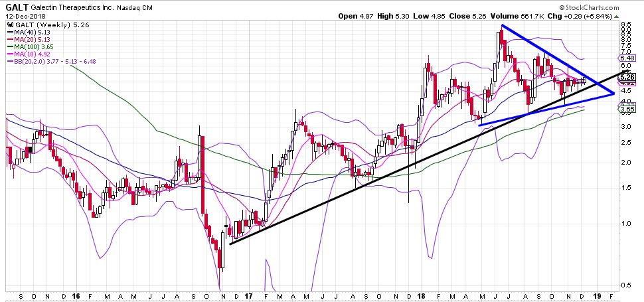Image resolution: width=644 pixels, height=302 pixels.
Task: Click the '16' year label on time axis
Action: coord(76,295)
